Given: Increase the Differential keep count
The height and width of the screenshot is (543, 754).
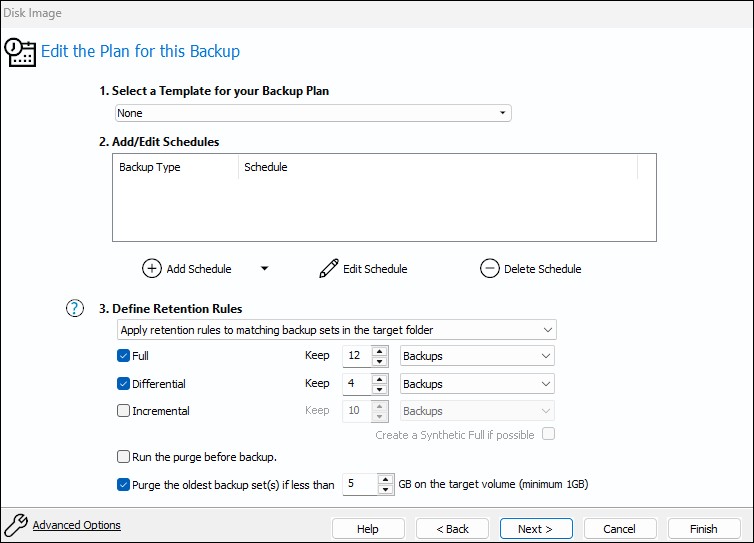Looking at the screenshot, I should 380,379.
